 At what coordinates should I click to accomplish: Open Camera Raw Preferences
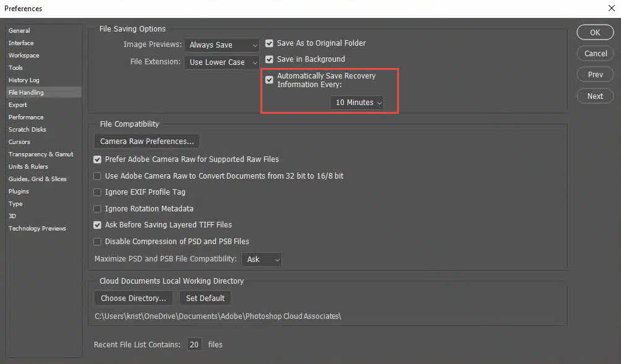tap(146, 141)
